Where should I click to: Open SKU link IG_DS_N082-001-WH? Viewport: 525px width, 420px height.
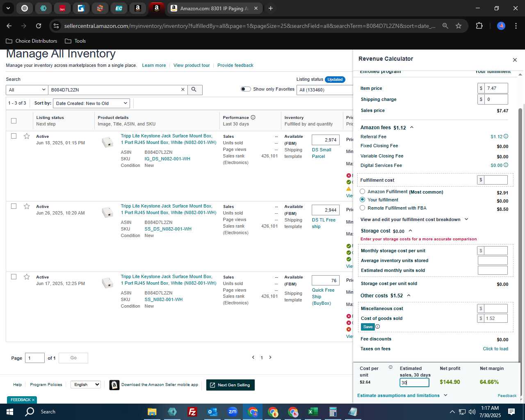pos(167,159)
